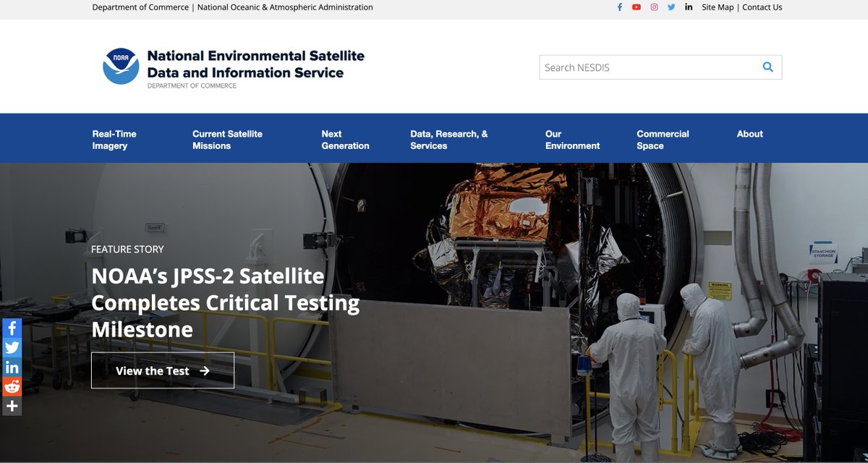Click the arrow in View the Test button

(205, 371)
